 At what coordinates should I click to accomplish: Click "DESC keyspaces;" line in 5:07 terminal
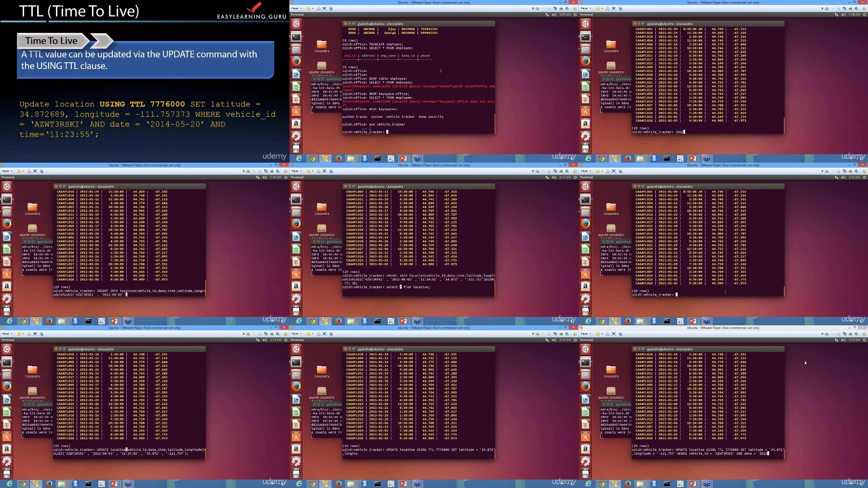(370, 109)
